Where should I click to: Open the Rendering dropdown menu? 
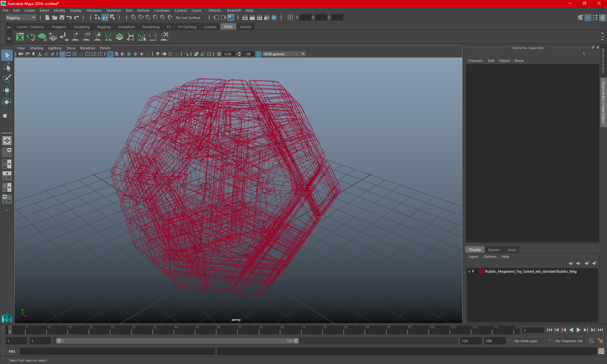[x=150, y=27]
